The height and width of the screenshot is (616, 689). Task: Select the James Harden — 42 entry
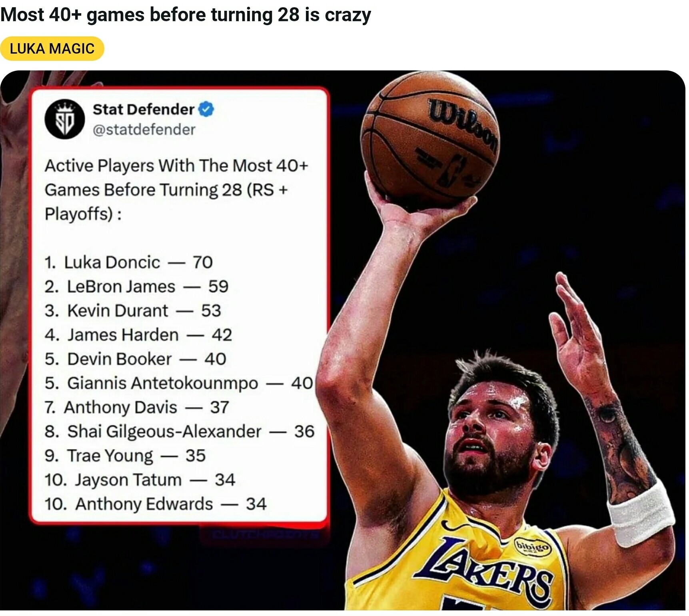(138, 335)
